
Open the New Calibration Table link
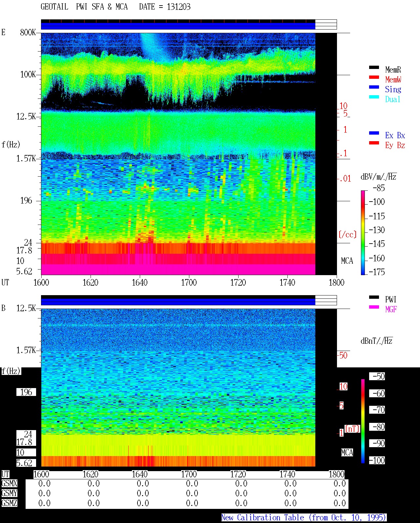coord(304,518)
